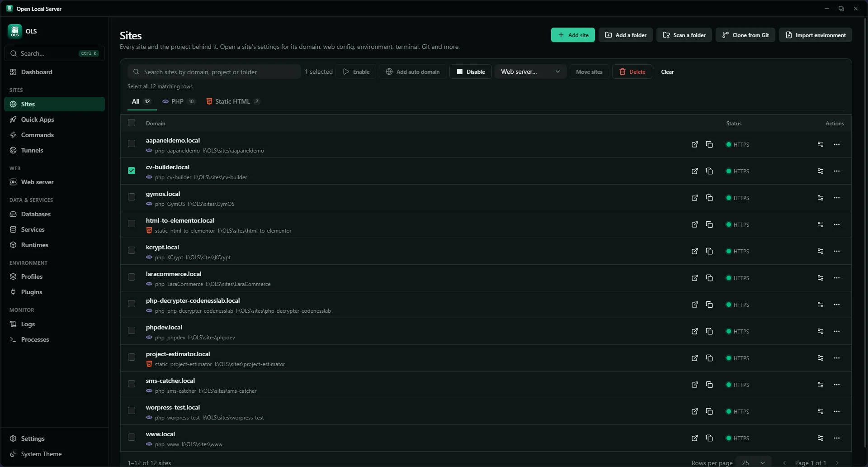Open laracommerce.local in browser icon
The width and height of the screenshot is (868, 467).
click(x=695, y=278)
